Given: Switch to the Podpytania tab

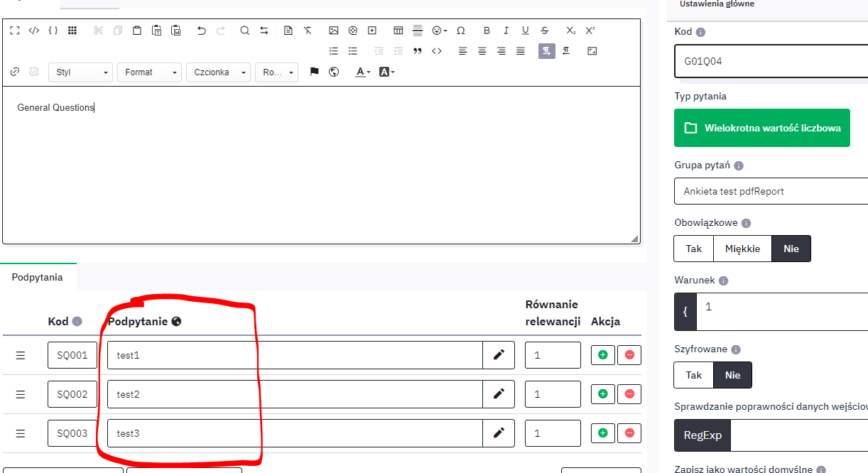Looking at the screenshot, I should point(38,277).
